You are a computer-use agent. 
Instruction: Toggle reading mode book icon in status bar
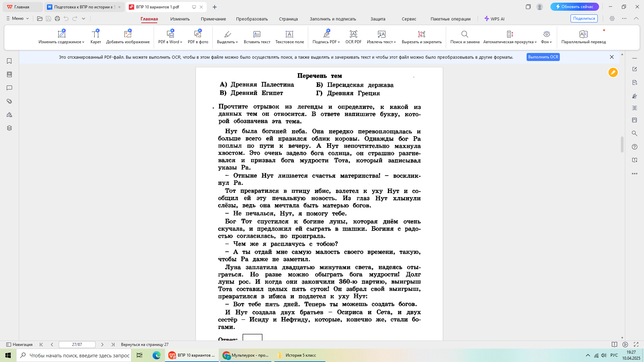[x=614, y=345]
